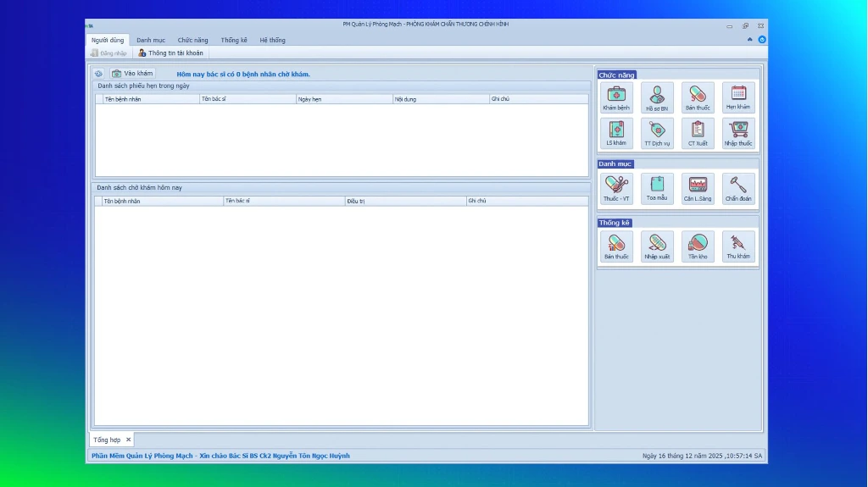Open Bán thuốc in Chức năng panel
Viewport: 868px width, 487px height.
click(x=698, y=98)
